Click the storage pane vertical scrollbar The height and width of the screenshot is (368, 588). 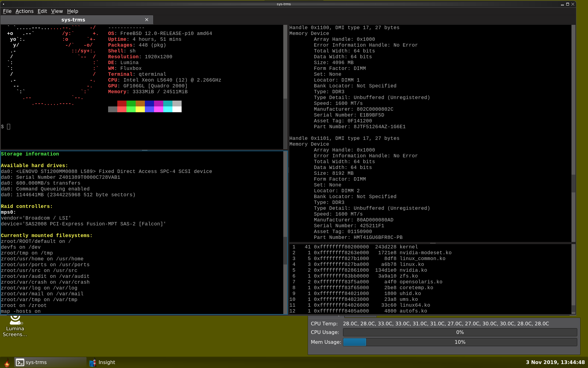285,232
